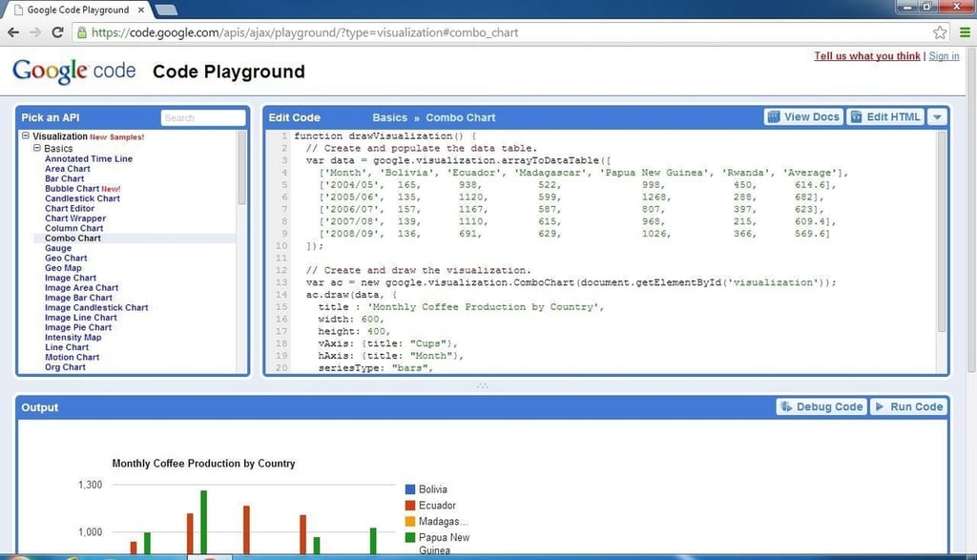Click the browser back arrow
The height and width of the screenshot is (560, 977).
point(13,32)
